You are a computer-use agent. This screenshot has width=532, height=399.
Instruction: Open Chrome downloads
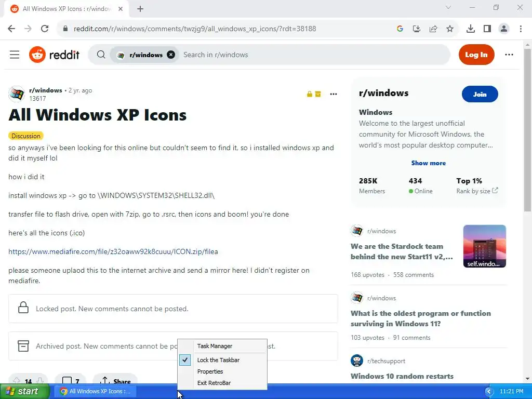click(471, 29)
